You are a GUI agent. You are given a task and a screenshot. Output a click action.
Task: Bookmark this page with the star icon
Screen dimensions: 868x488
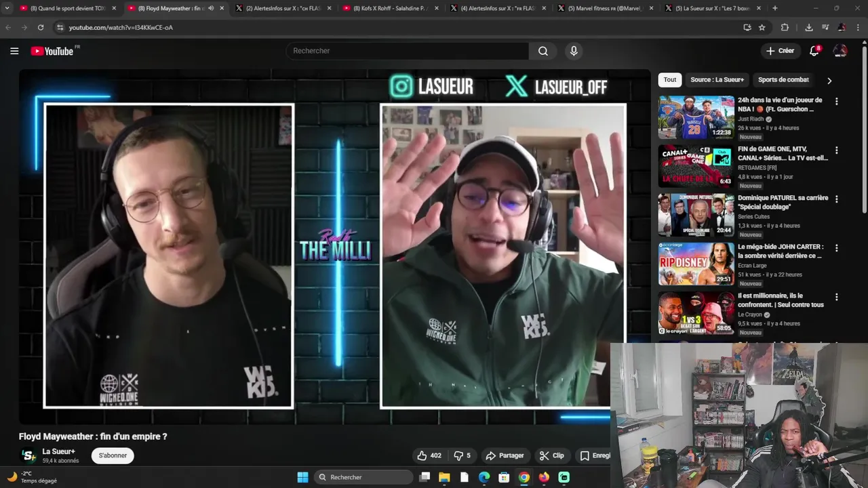[x=762, y=27]
